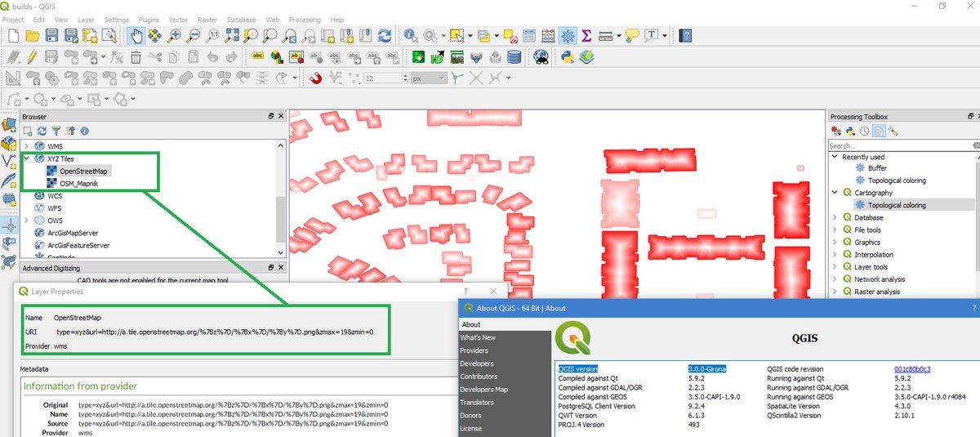Select the OSM_Mapnik tile layer
The image size is (980, 437).
click(81, 184)
